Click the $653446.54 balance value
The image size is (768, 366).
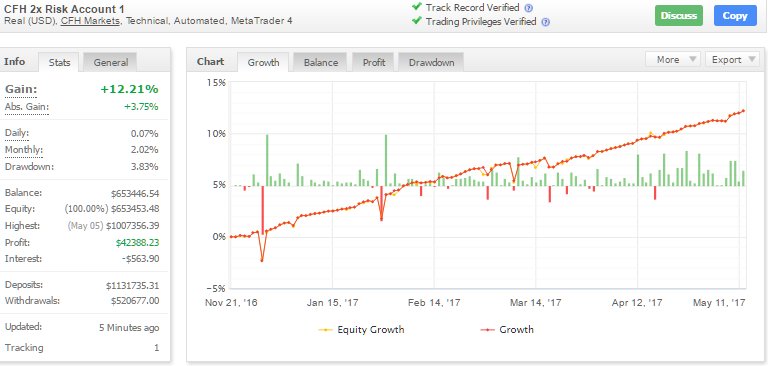tap(135, 193)
